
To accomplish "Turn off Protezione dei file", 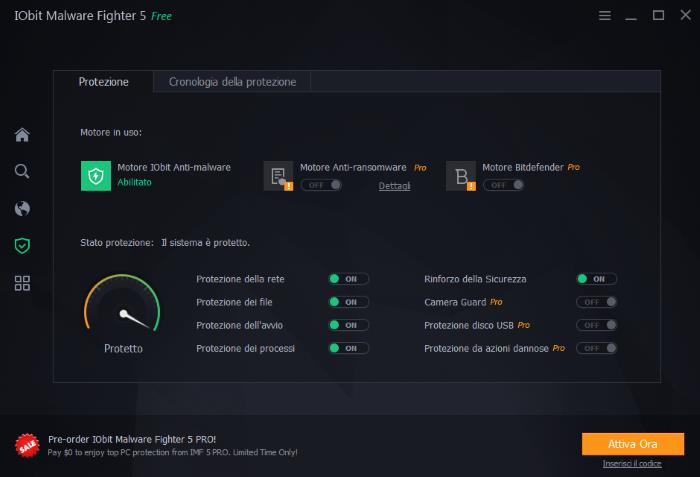I will tap(348, 302).
